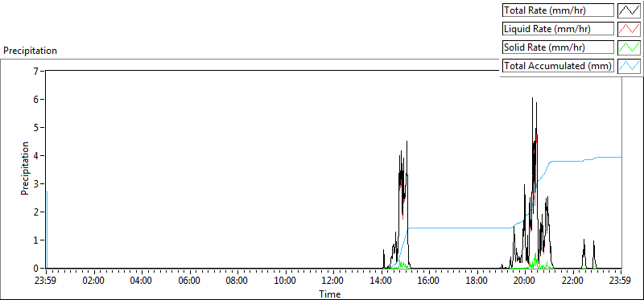
Task: Click the 16:00 x-axis tick label
Action: [x=429, y=282]
